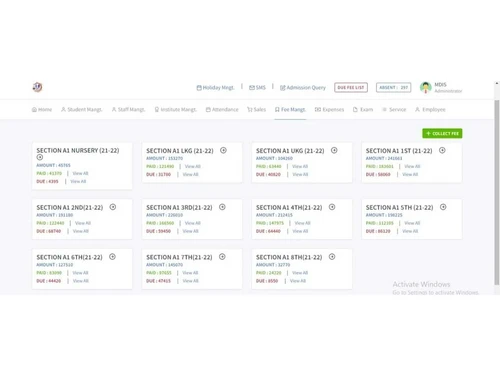View all due fees for 6TH section

pyautogui.click(x=81, y=281)
